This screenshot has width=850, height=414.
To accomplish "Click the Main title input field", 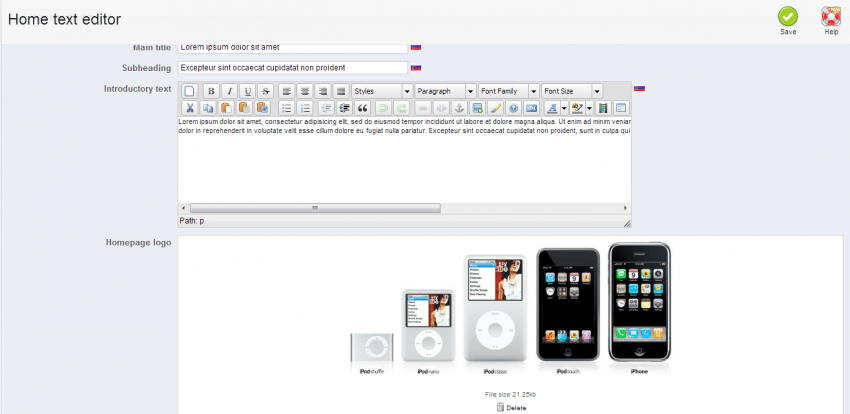I will click(293, 48).
